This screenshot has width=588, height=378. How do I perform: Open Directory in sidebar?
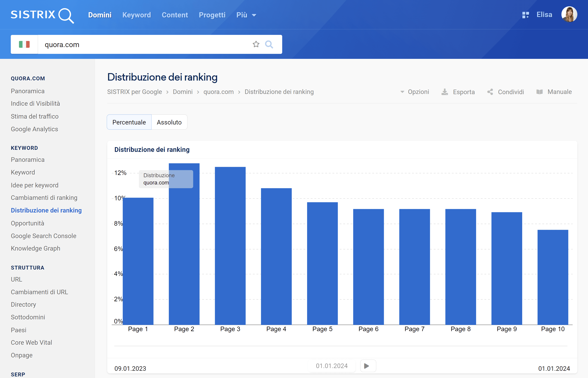(x=23, y=305)
